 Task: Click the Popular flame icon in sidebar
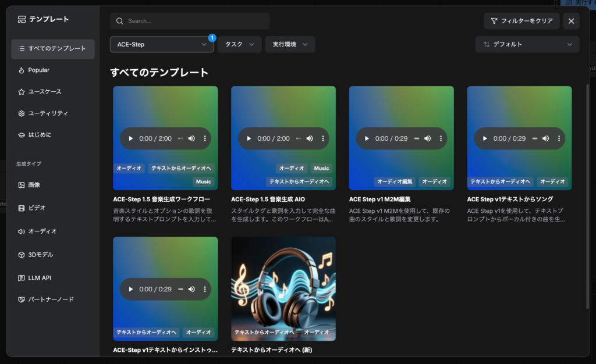coord(22,70)
